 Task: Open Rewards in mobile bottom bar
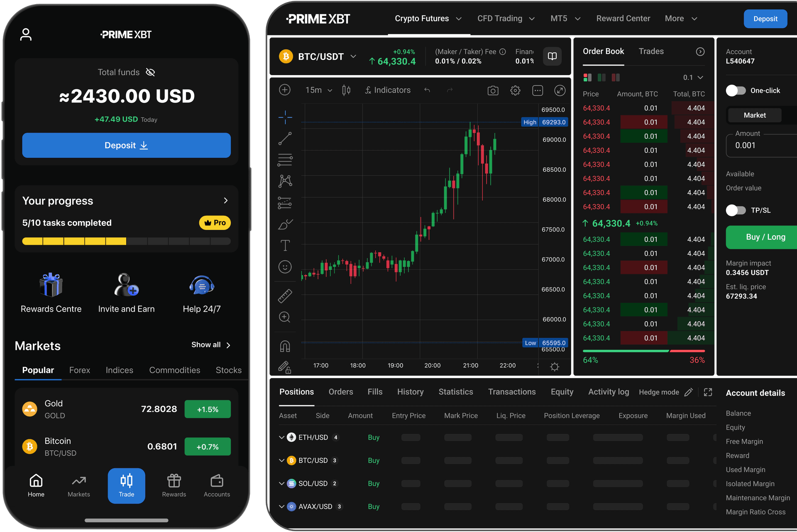pyautogui.click(x=174, y=486)
